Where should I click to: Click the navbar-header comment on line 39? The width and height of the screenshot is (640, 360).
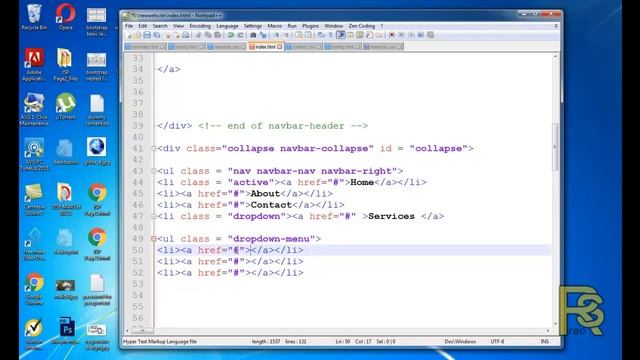(x=283, y=126)
